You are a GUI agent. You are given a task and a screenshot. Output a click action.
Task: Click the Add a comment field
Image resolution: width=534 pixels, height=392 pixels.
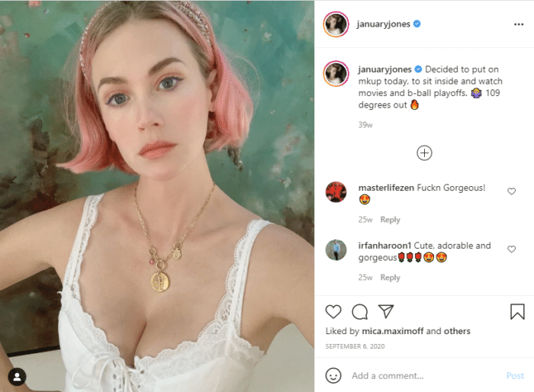(x=424, y=376)
